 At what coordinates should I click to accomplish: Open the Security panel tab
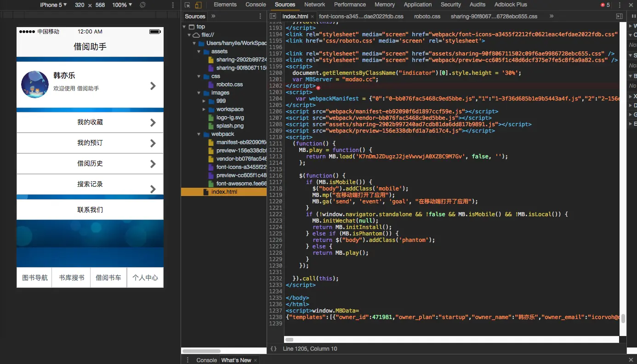451,5
